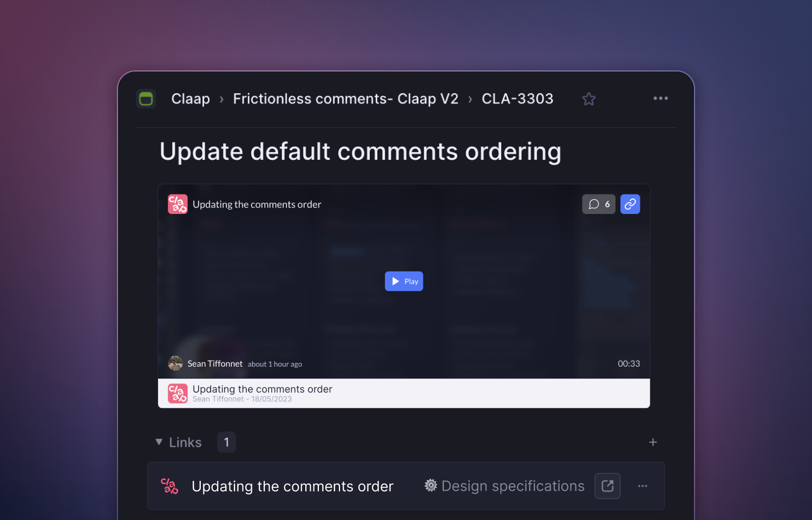Play the Updating the comments order video

[404, 281]
